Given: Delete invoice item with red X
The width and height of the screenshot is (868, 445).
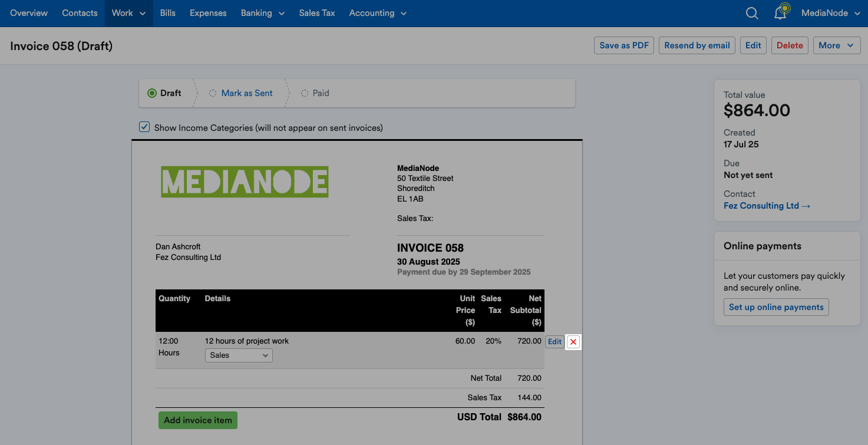Looking at the screenshot, I should (x=573, y=342).
